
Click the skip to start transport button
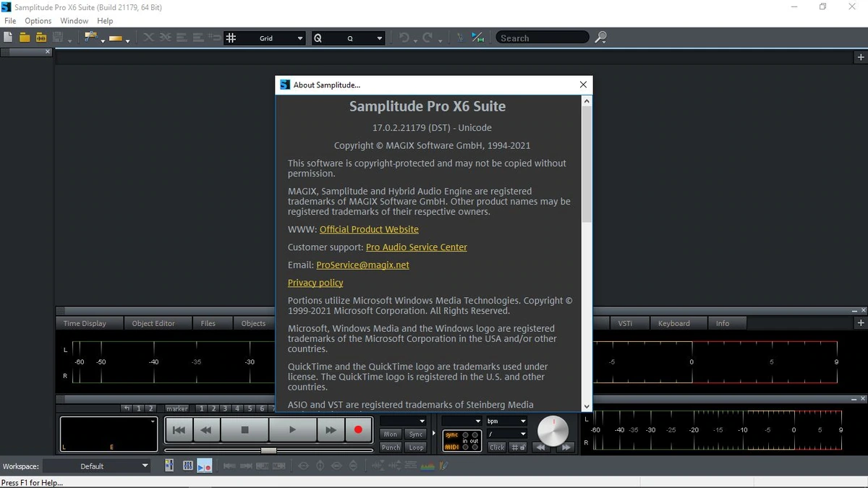179,429
